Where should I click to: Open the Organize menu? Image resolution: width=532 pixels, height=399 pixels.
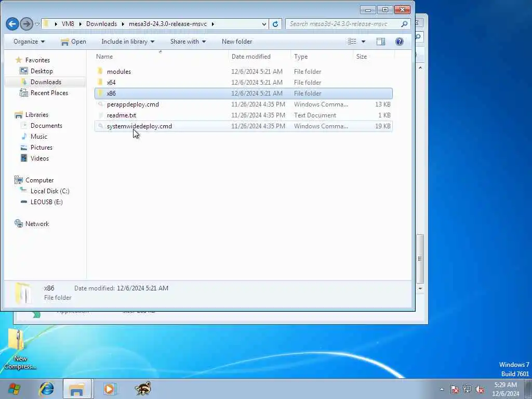click(29, 42)
